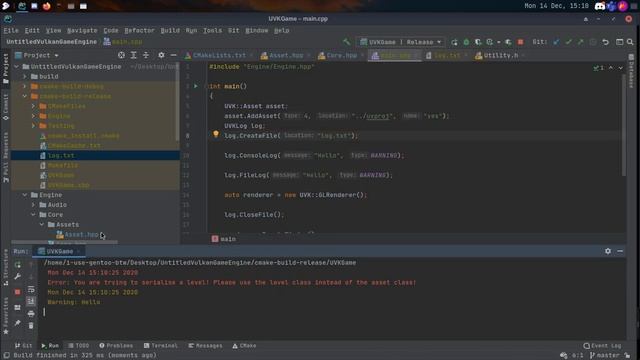This screenshot has height=360, width=640.
Task: Switch to Utility.h editor tab
Action: coord(500,55)
